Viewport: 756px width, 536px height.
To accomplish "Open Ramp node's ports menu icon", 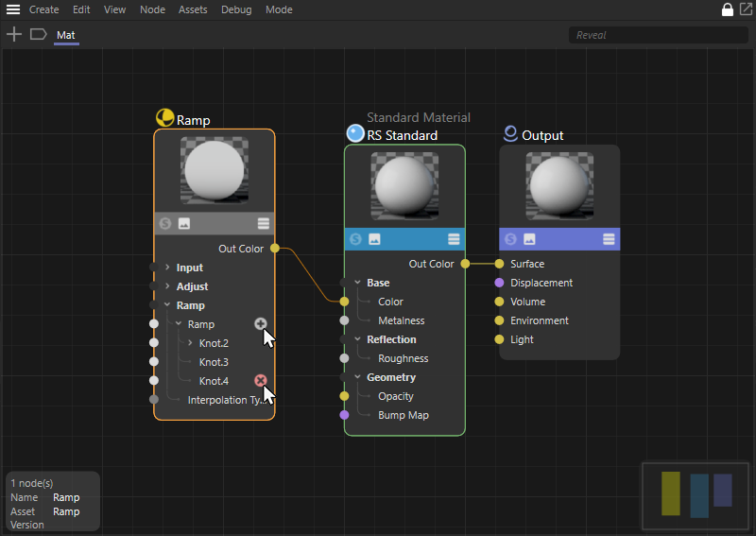I will (x=264, y=223).
